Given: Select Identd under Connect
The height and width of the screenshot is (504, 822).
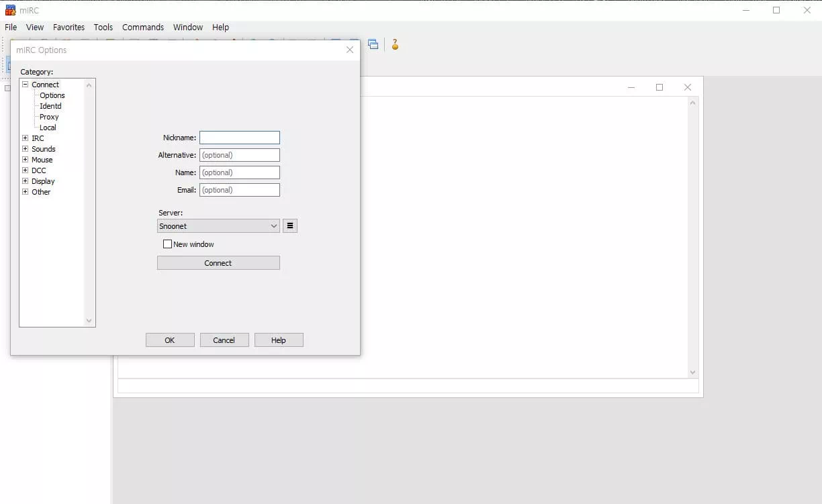Looking at the screenshot, I should pyautogui.click(x=50, y=106).
